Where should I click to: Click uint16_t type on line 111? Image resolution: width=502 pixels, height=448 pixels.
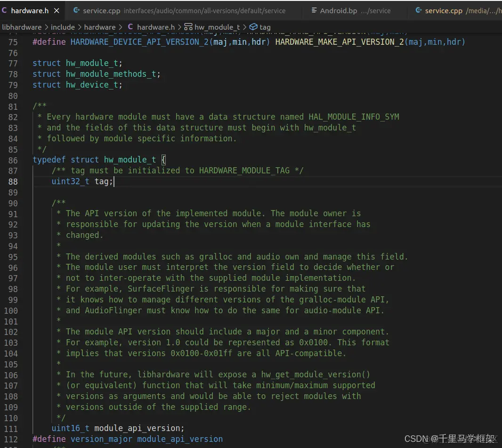coord(71,429)
